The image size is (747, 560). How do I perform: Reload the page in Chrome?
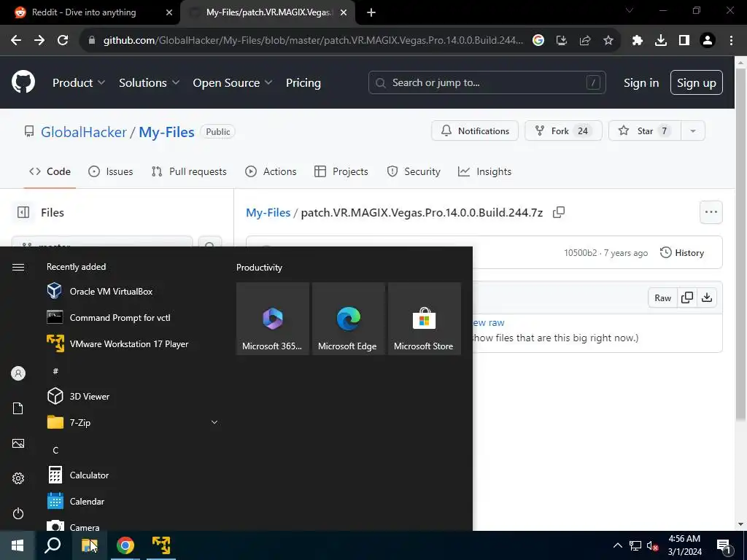coord(63,41)
